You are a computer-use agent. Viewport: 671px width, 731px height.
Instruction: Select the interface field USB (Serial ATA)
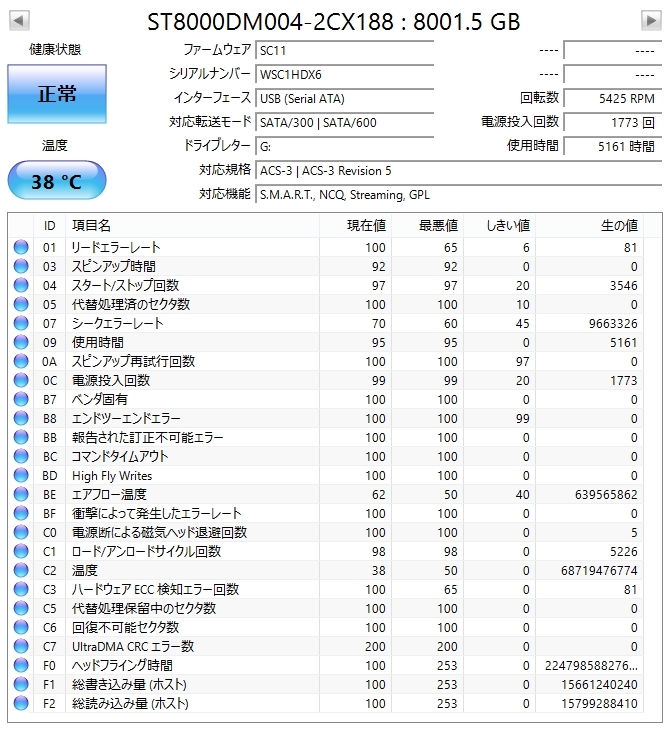345,98
